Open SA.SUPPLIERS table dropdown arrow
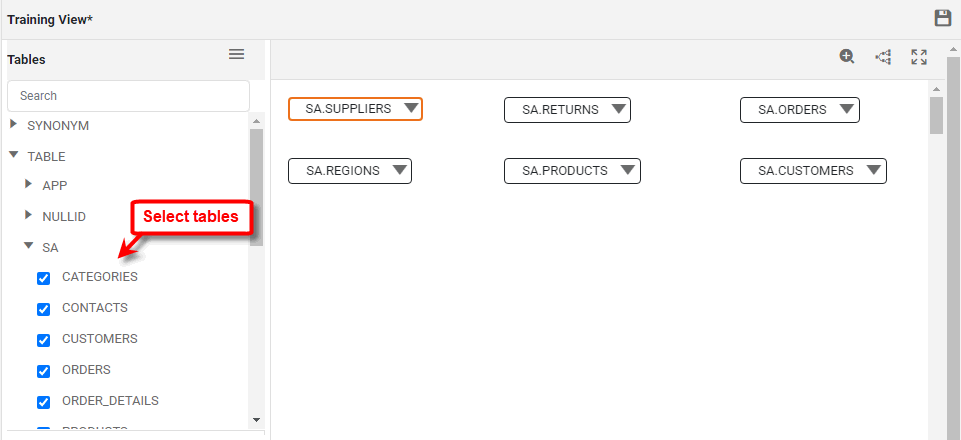The height and width of the screenshot is (440, 961). pyautogui.click(x=411, y=109)
